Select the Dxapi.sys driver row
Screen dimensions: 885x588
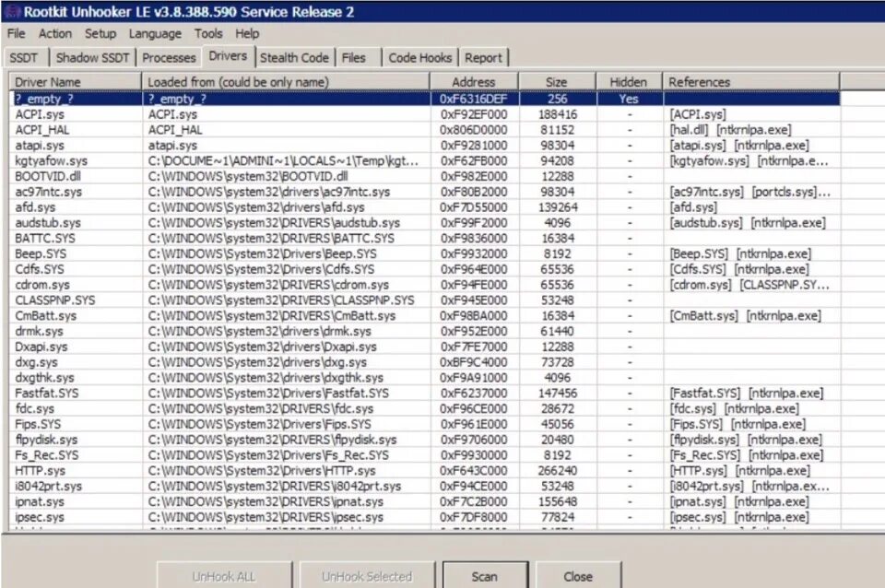tap(426, 347)
